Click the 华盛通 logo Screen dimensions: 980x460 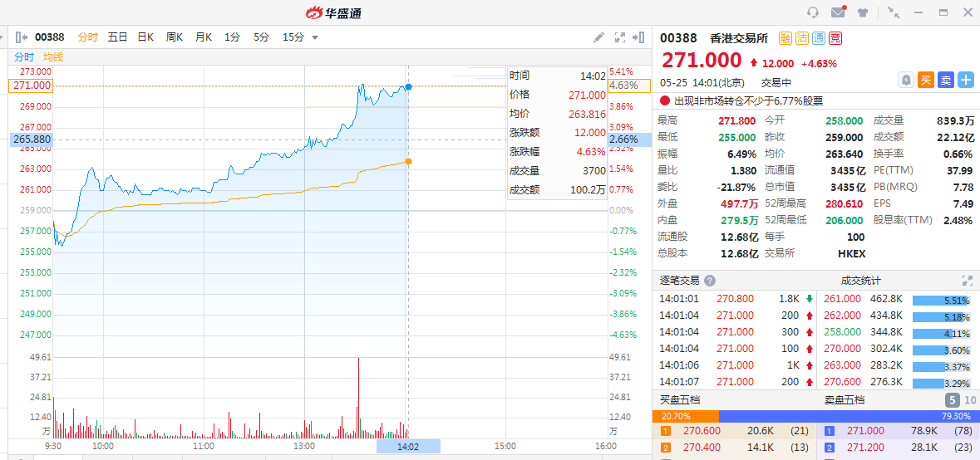click(333, 12)
